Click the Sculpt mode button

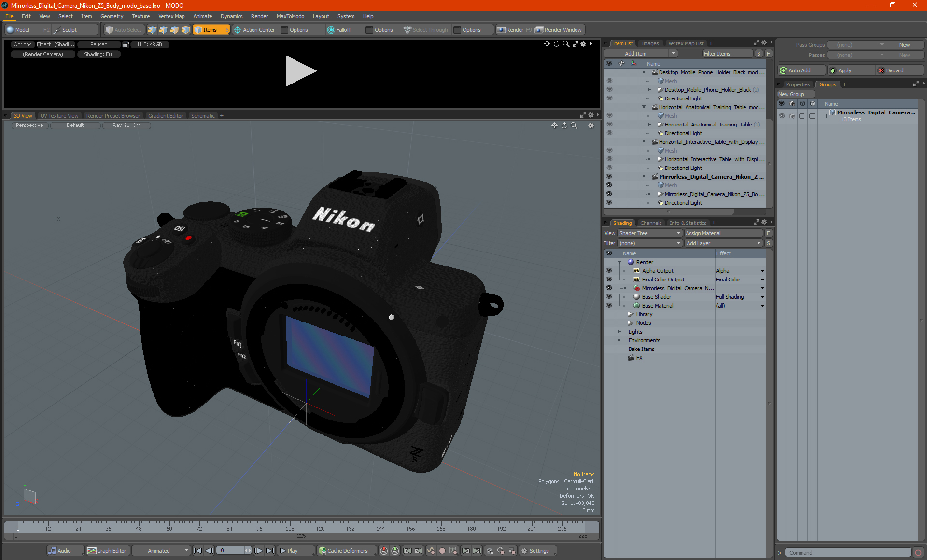click(74, 30)
